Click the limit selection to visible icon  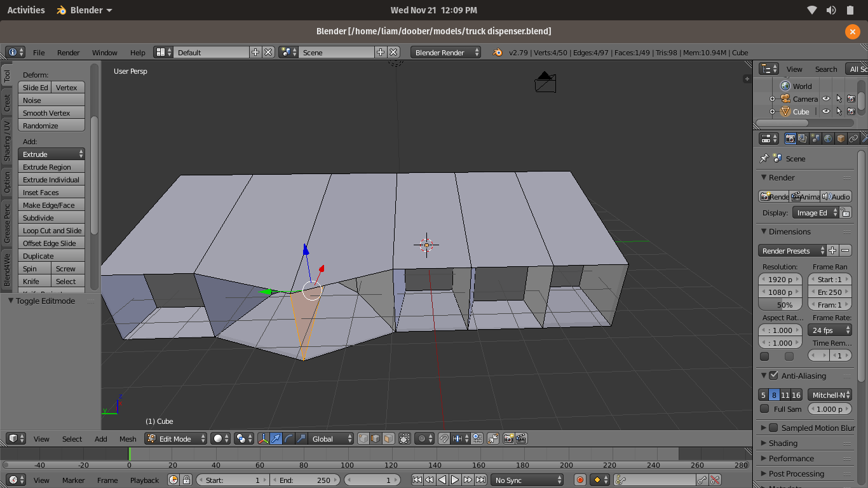coord(405,438)
